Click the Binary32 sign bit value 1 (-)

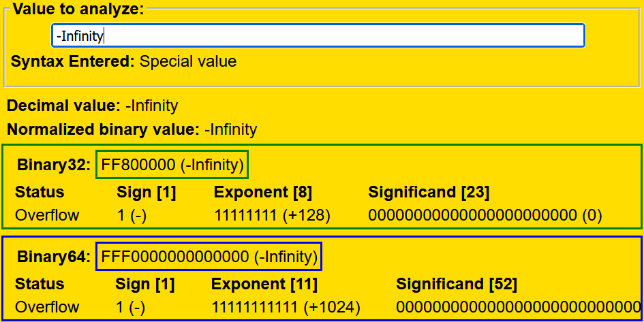pyautogui.click(x=132, y=215)
